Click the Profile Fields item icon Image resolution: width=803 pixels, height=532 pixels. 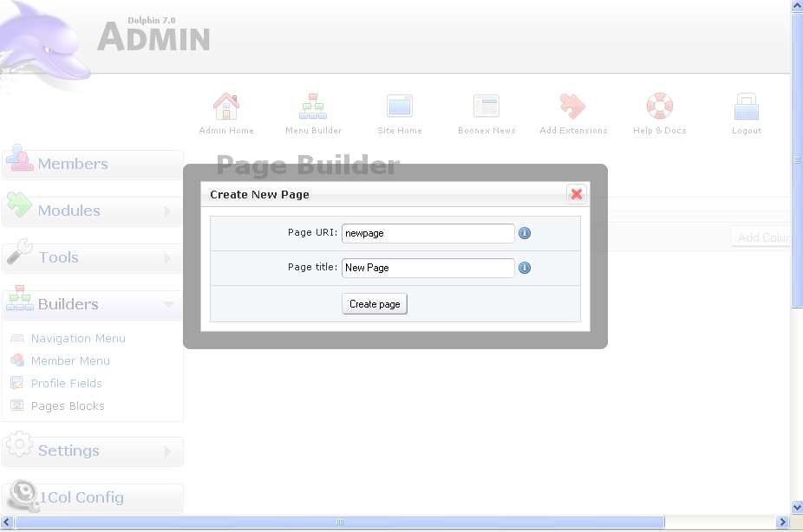17,383
